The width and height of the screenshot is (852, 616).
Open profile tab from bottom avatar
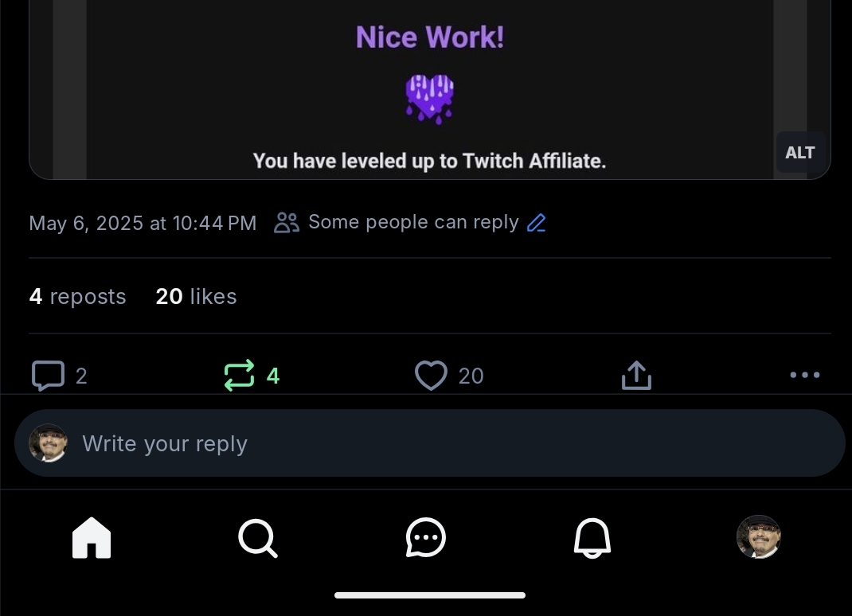click(758, 537)
